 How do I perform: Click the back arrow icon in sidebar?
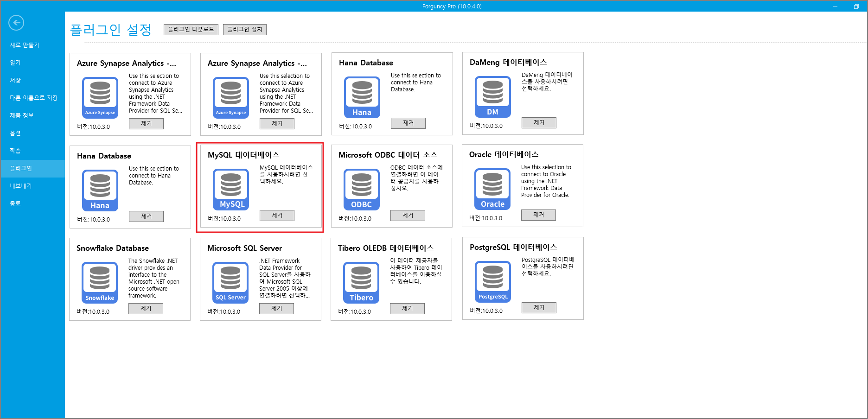[x=16, y=23]
